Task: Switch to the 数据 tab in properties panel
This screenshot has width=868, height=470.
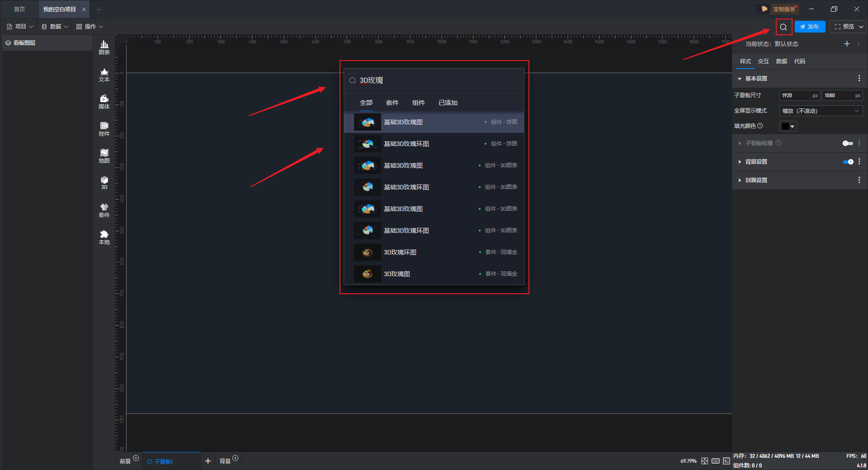Action: pyautogui.click(x=781, y=61)
